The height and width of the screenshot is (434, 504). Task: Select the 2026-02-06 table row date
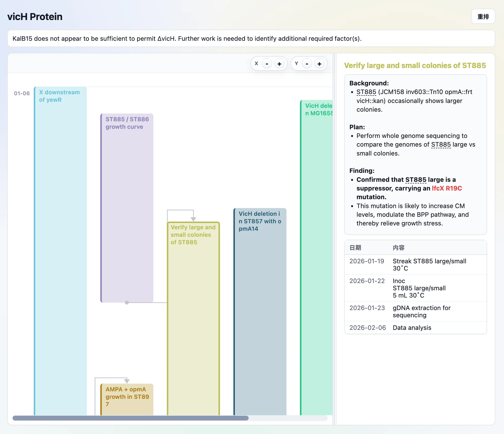[367, 327]
